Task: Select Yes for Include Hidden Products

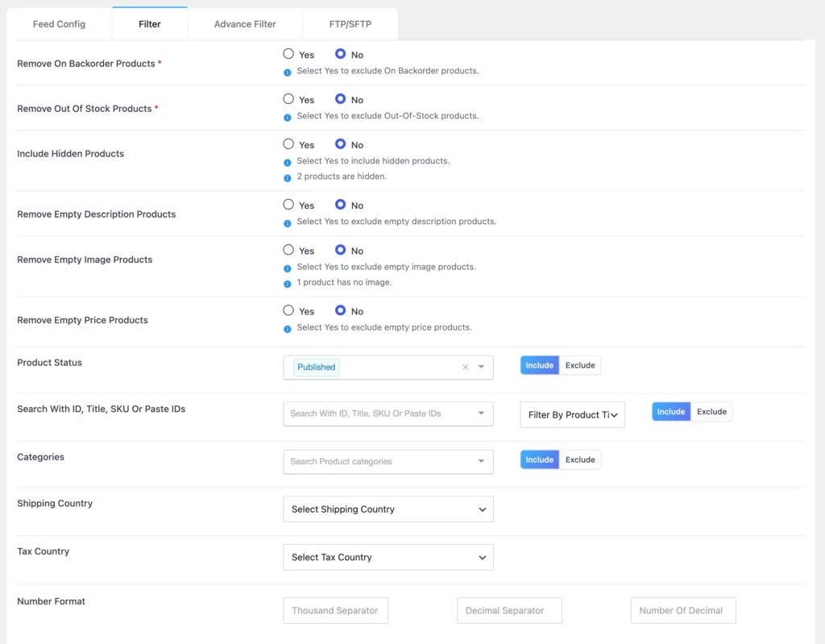Action: click(288, 143)
